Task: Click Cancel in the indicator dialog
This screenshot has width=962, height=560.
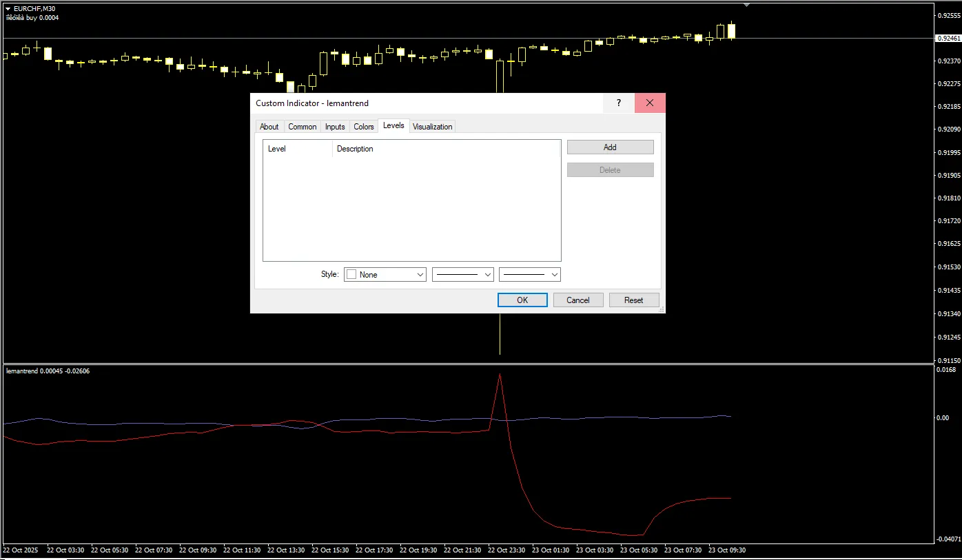Action: (x=578, y=300)
